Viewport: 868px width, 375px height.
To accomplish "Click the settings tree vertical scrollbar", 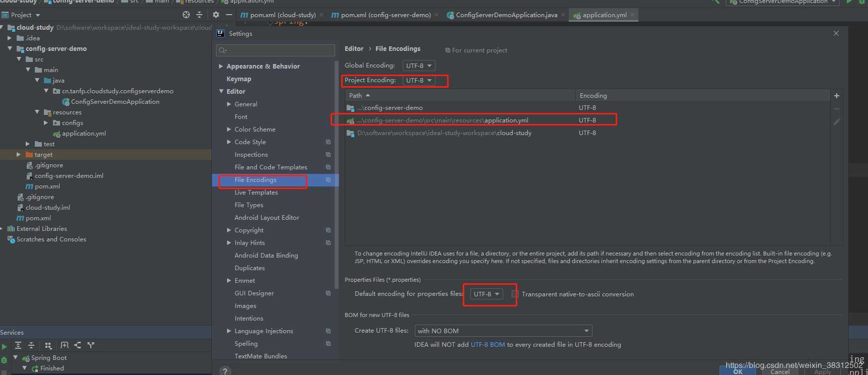I will pos(337,174).
